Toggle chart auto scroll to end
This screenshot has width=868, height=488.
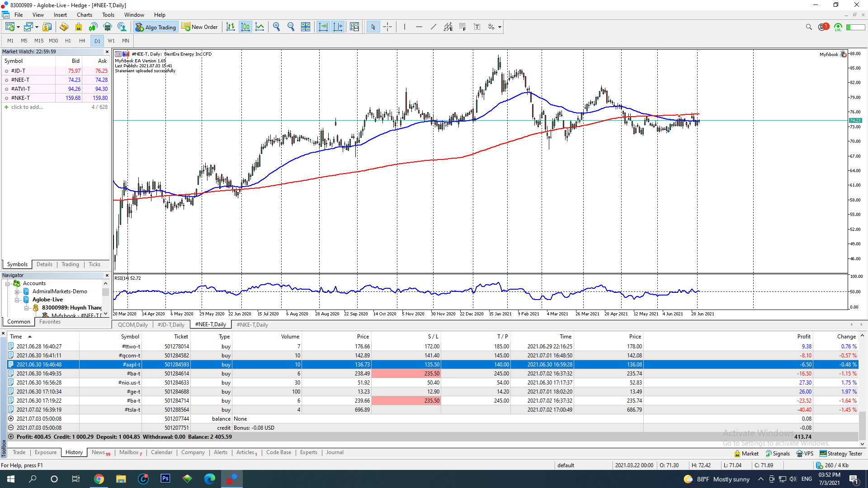(323, 27)
